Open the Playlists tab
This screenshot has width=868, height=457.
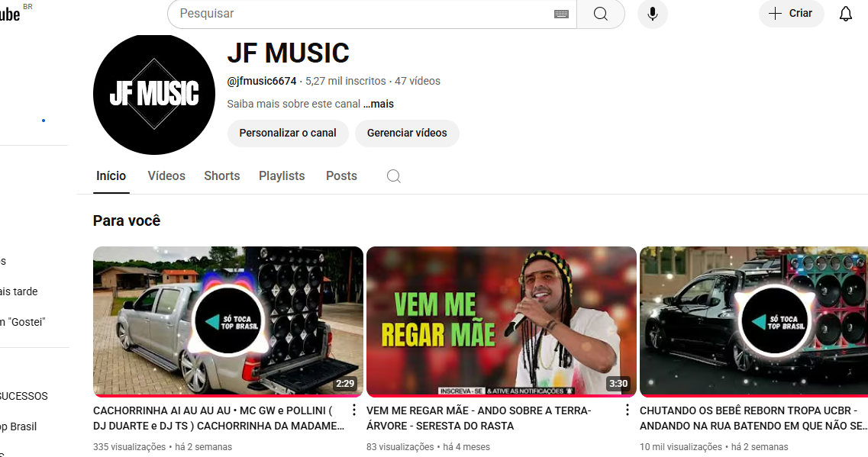pos(282,176)
